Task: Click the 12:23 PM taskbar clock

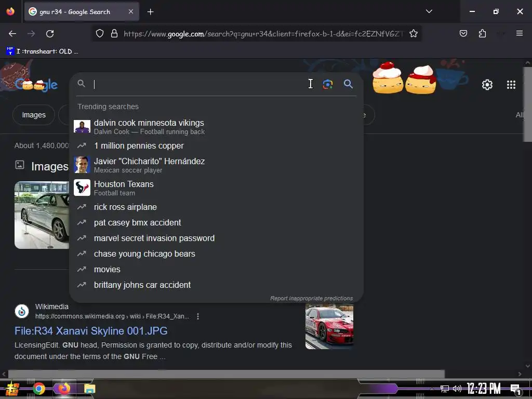Action: pyautogui.click(x=484, y=389)
